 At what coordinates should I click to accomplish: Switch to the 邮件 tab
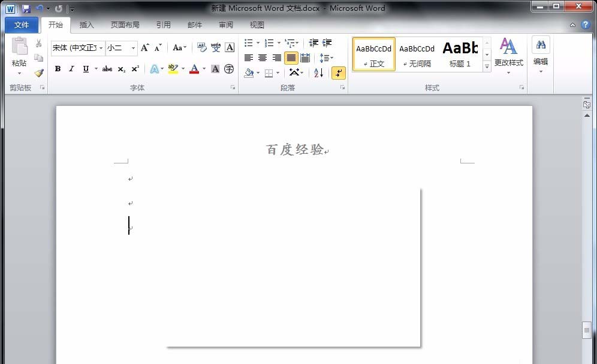(x=195, y=25)
